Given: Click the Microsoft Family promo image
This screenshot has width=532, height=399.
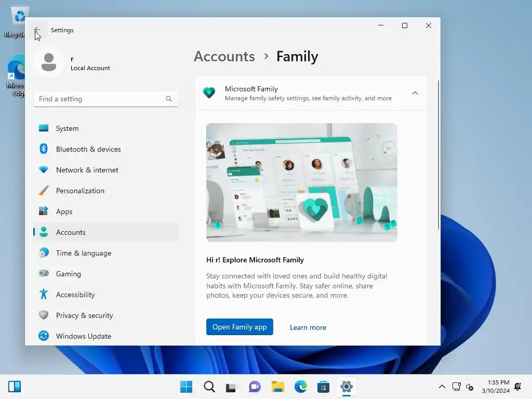Looking at the screenshot, I should tap(302, 182).
